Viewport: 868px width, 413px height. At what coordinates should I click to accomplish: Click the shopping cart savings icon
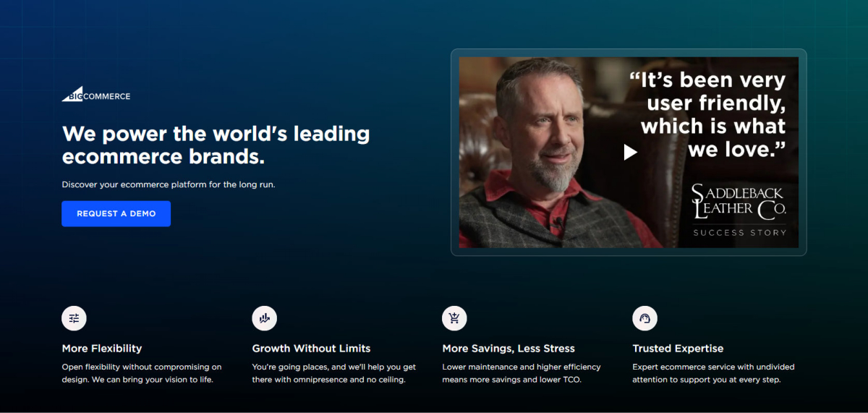click(x=454, y=318)
